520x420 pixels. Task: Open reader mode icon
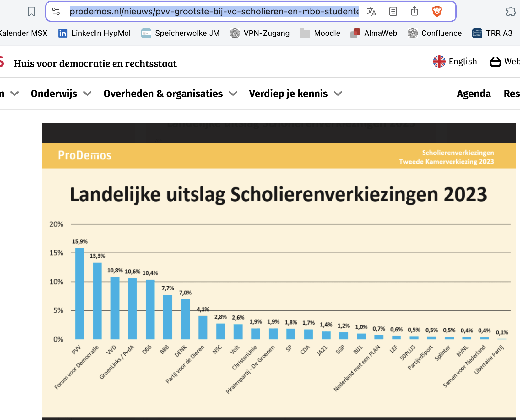pos(393,12)
